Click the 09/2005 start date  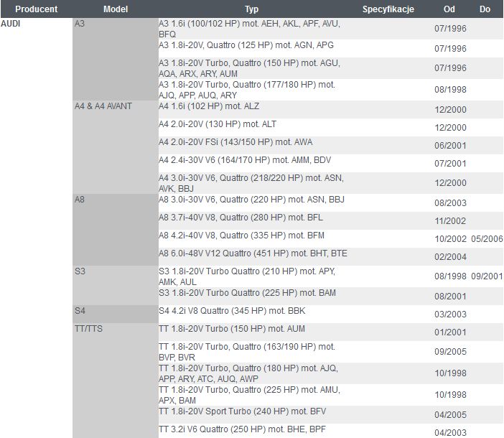[x=450, y=352]
